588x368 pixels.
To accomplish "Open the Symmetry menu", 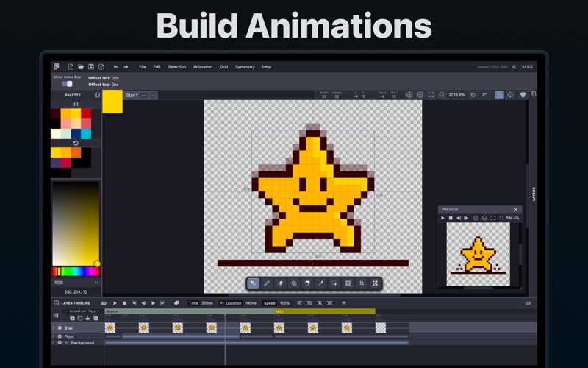I will pyautogui.click(x=245, y=67).
